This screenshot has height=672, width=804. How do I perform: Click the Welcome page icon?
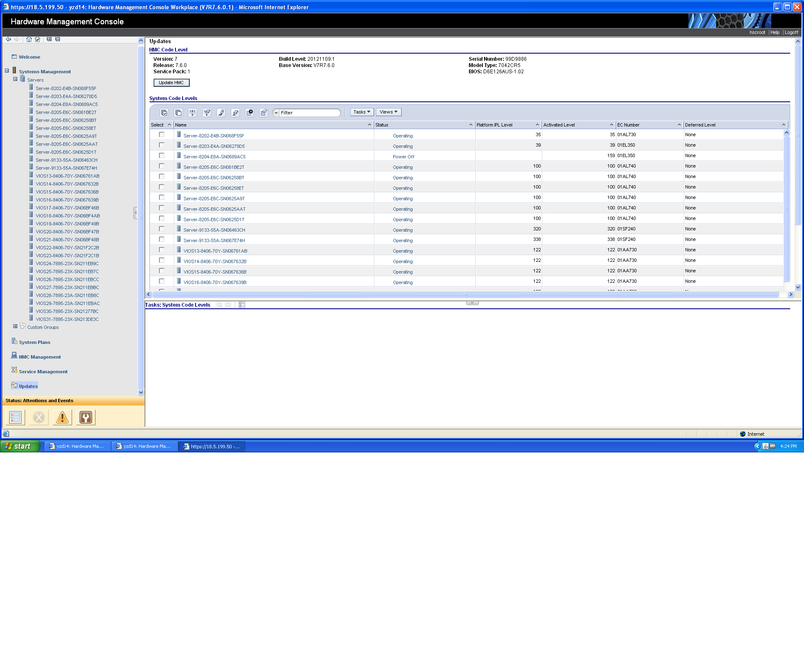14,57
